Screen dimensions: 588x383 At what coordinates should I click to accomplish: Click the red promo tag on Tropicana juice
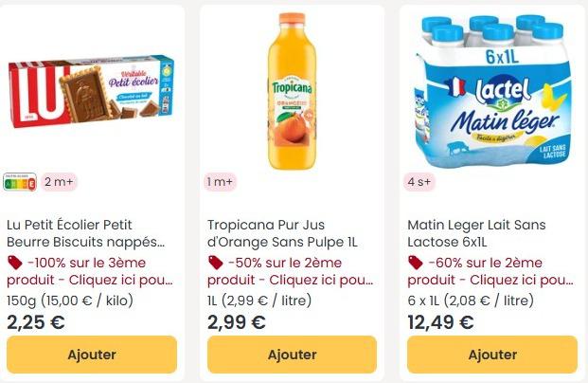(x=215, y=263)
